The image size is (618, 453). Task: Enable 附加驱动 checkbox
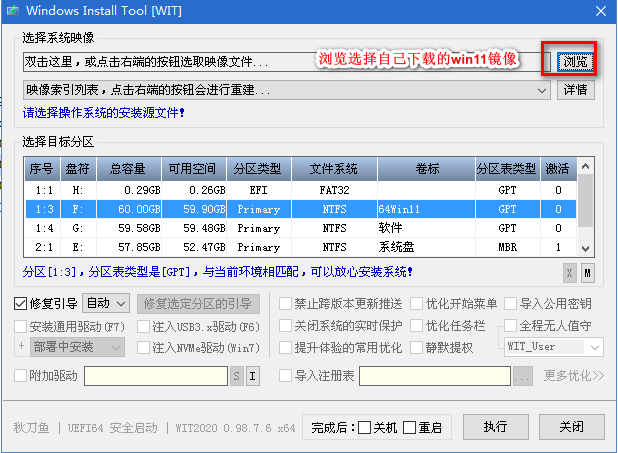(x=20, y=375)
